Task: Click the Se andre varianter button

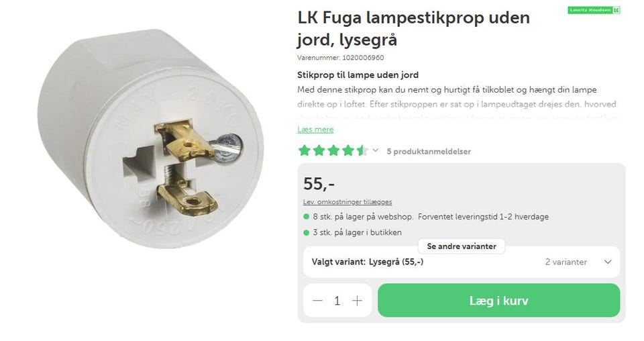Action: pos(462,246)
